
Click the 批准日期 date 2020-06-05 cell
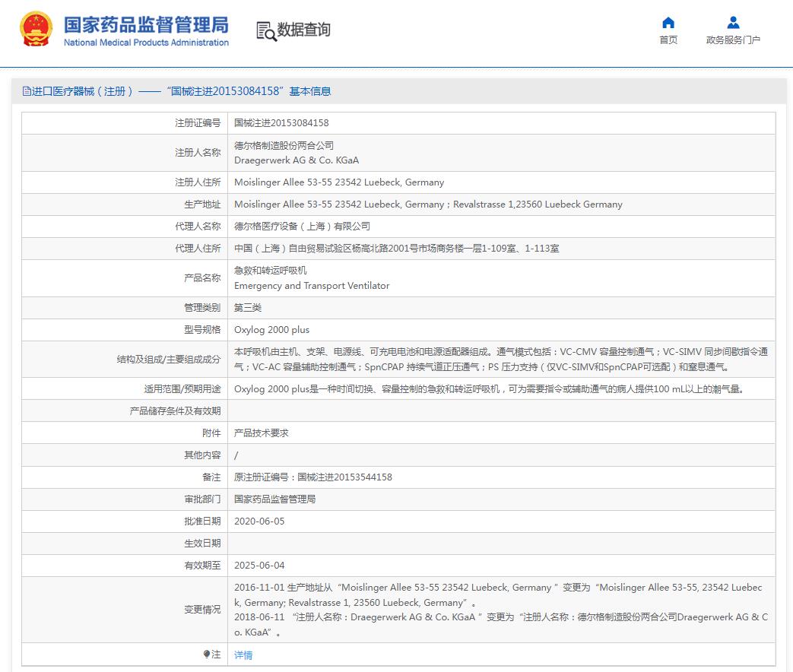[263, 521]
